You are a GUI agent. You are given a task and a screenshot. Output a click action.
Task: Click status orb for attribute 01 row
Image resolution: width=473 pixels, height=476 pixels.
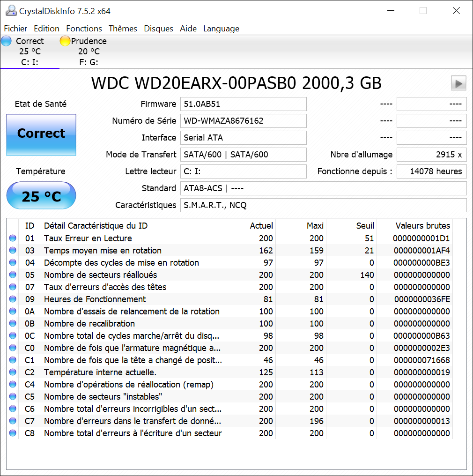coord(13,238)
